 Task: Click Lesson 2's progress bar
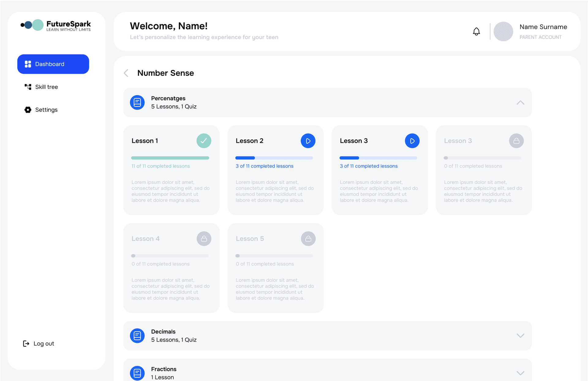(x=274, y=158)
